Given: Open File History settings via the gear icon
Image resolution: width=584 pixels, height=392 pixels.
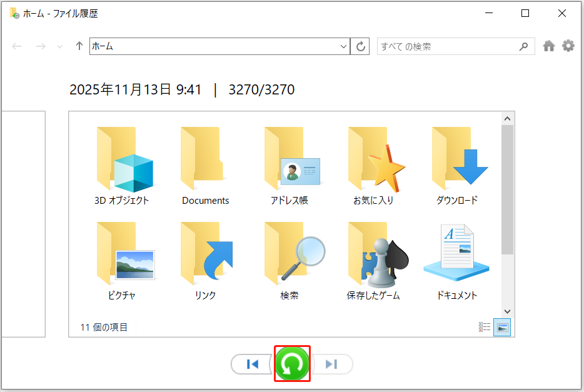Looking at the screenshot, I should pyautogui.click(x=568, y=46).
